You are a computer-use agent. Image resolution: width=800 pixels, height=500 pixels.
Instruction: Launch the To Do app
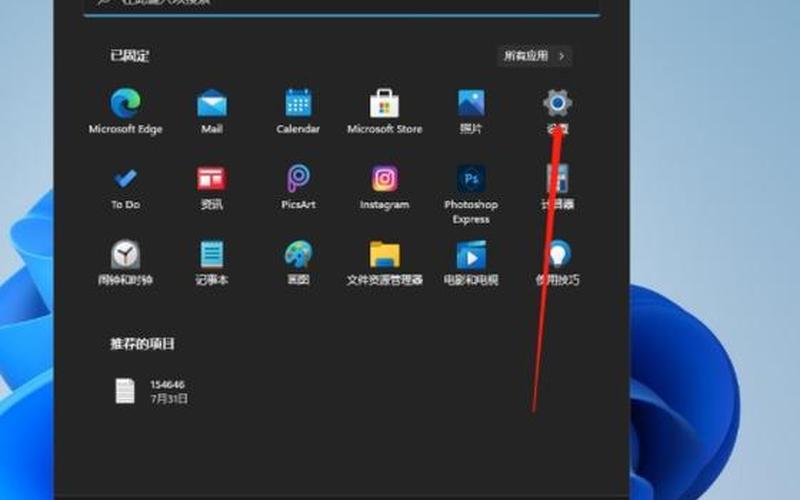[126, 187]
